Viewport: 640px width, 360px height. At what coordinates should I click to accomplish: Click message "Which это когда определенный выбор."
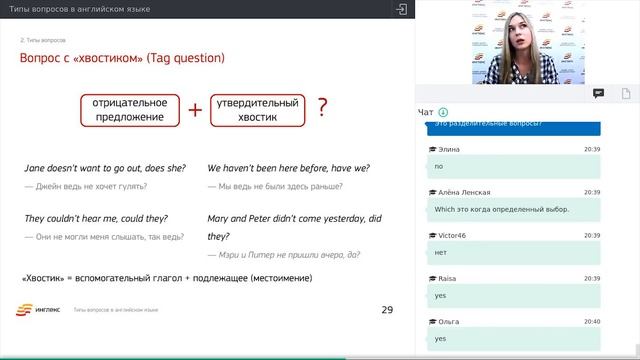(x=513, y=209)
